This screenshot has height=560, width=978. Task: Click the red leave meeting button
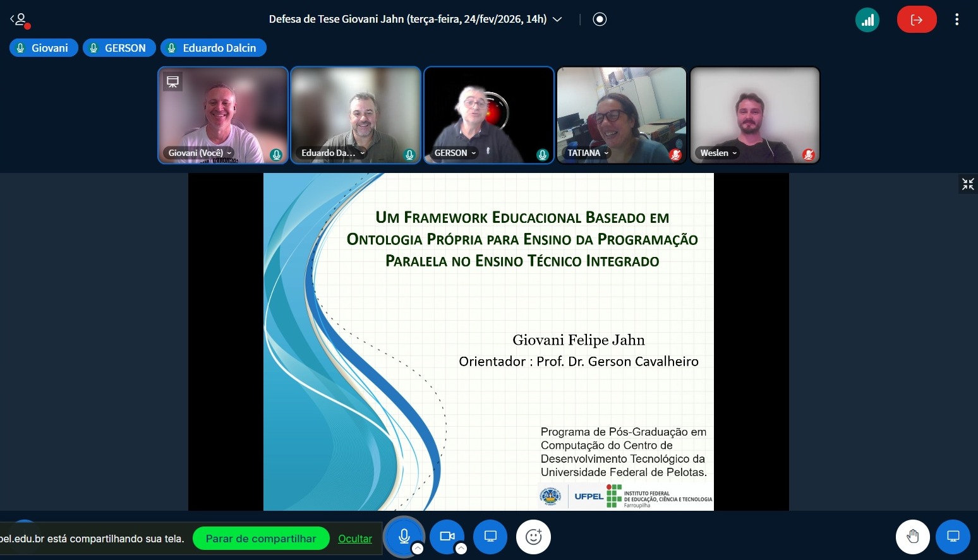click(x=916, y=20)
